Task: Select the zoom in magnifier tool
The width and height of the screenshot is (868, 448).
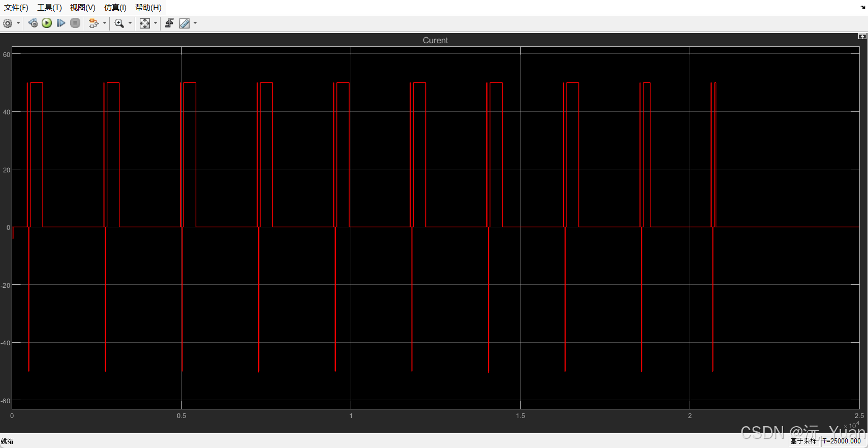Action: [119, 23]
